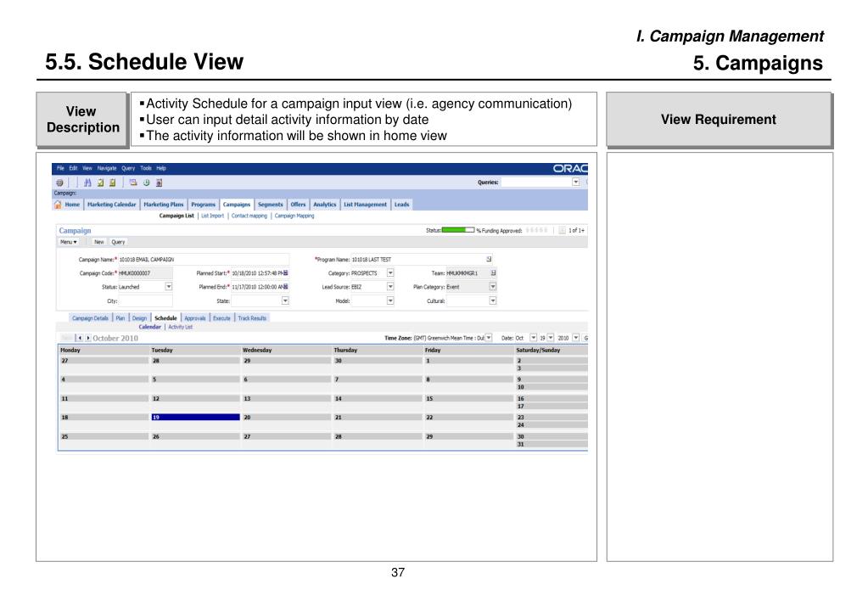
Task: Open the Approvals sub-tab
Action: pyautogui.click(x=195, y=318)
